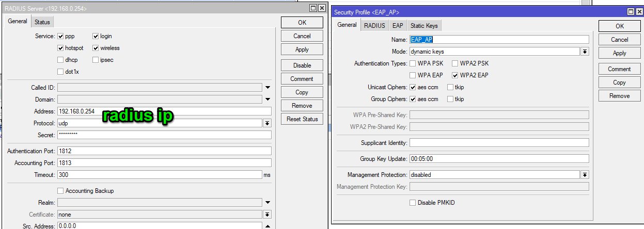Close the Security Profile window
This screenshot has width=644, height=229.
(639, 12)
